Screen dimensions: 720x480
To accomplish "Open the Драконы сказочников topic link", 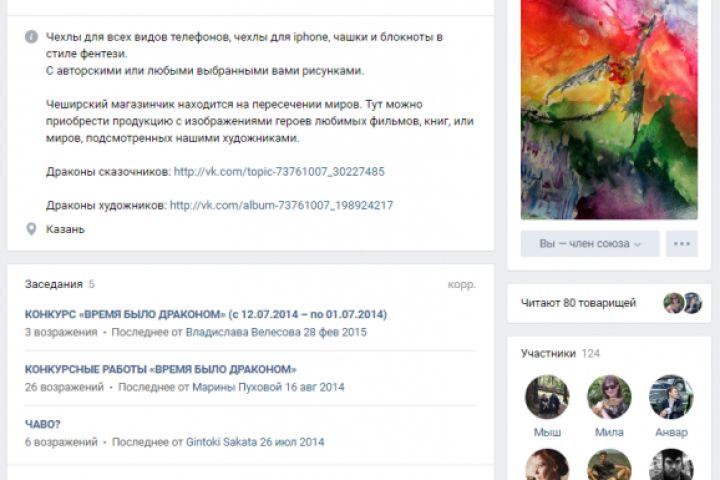I will point(279,172).
